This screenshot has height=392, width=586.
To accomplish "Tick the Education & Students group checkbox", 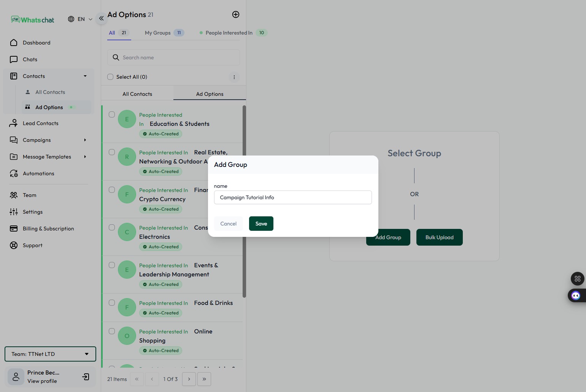I will [x=112, y=114].
